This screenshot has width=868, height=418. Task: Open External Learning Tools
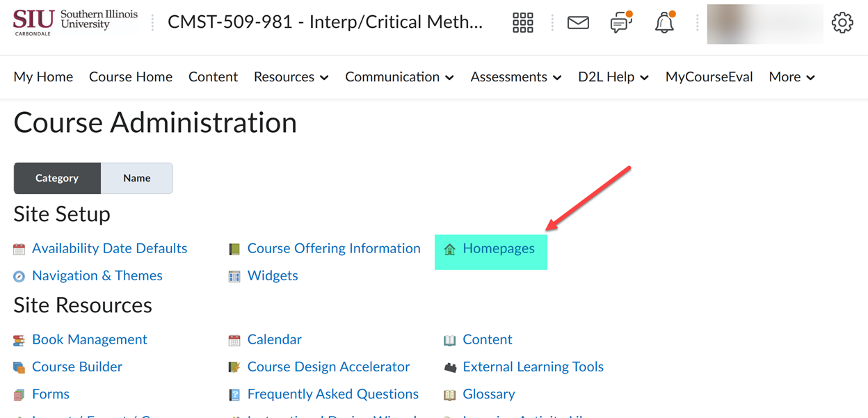(x=533, y=367)
